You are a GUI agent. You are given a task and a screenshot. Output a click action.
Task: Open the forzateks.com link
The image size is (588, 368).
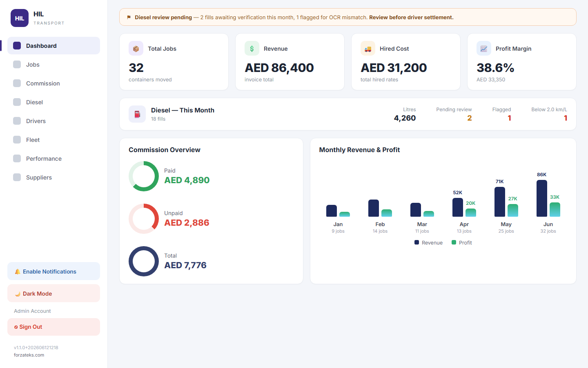29,355
